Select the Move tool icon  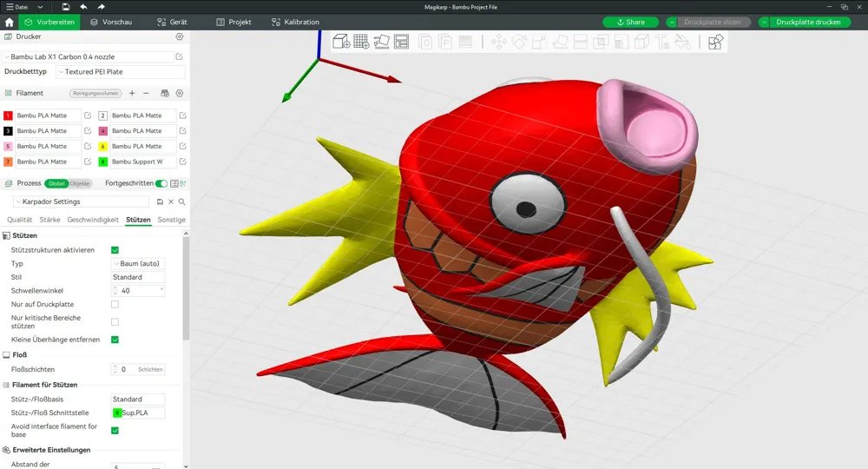[499, 42]
